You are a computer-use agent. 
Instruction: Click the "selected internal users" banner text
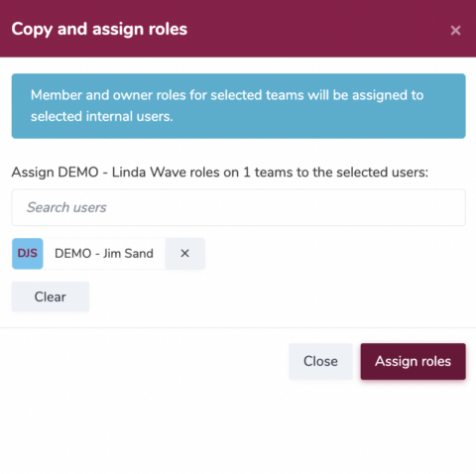tap(102, 116)
